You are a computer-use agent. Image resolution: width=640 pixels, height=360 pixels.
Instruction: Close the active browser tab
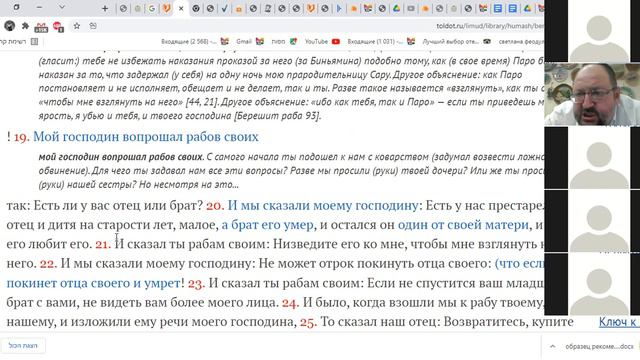click(x=181, y=8)
